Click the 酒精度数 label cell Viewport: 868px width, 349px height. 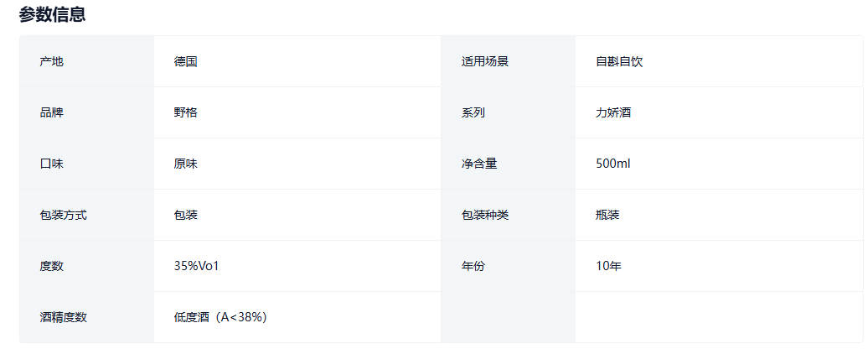[63, 317]
